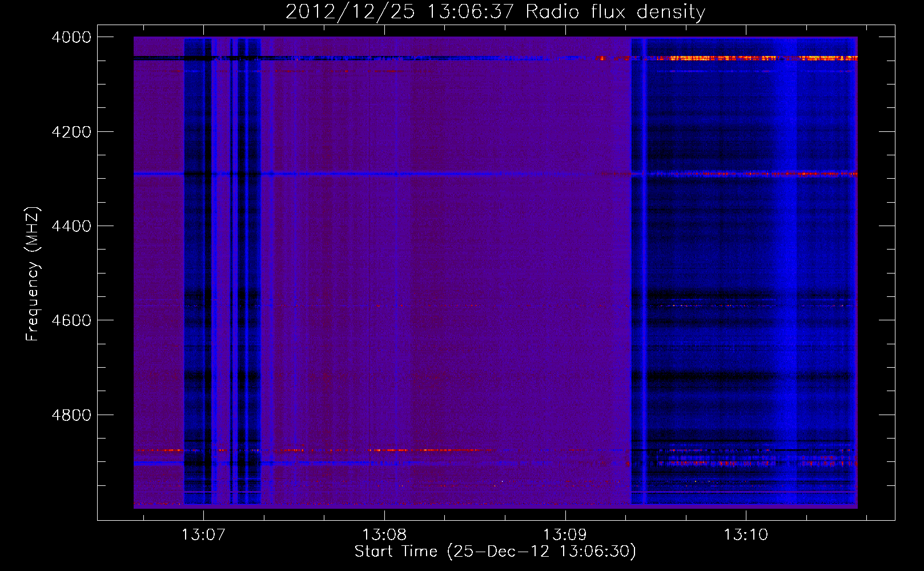Click the 4800 frequency axis label
The width and height of the screenshot is (924, 571).
[71, 415]
